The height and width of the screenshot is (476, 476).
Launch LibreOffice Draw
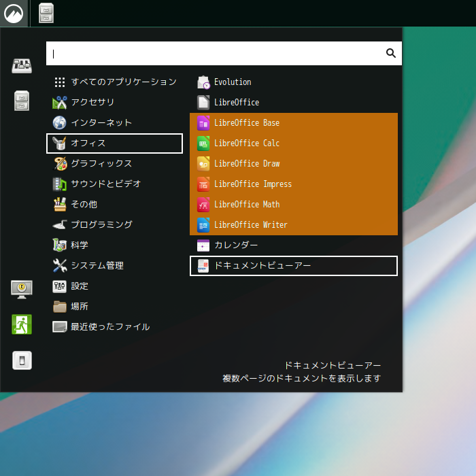tap(294, 164)
